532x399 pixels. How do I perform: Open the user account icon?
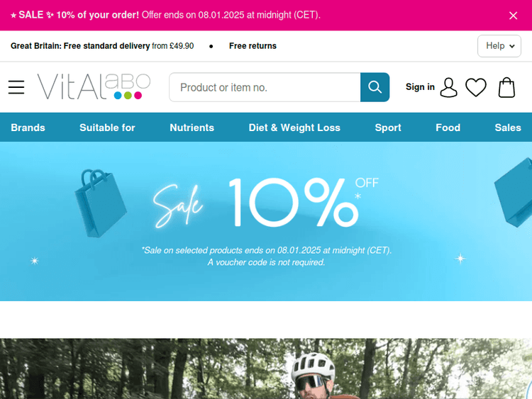point(448,87)
